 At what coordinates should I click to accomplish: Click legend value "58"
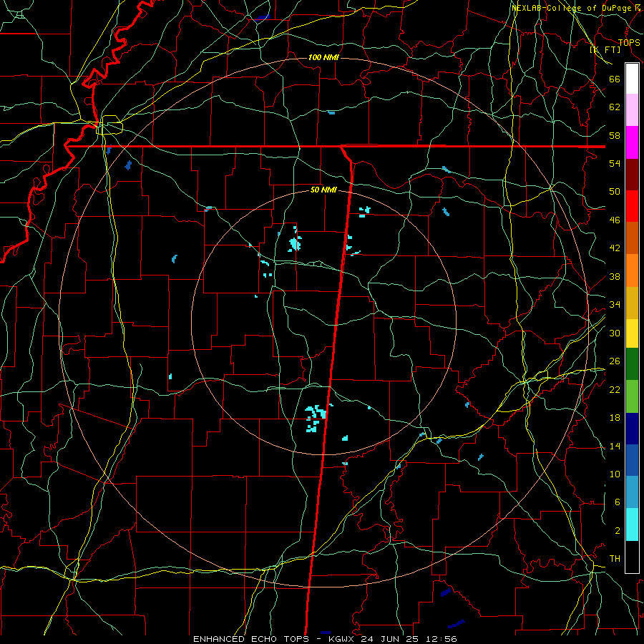point(615,135)
